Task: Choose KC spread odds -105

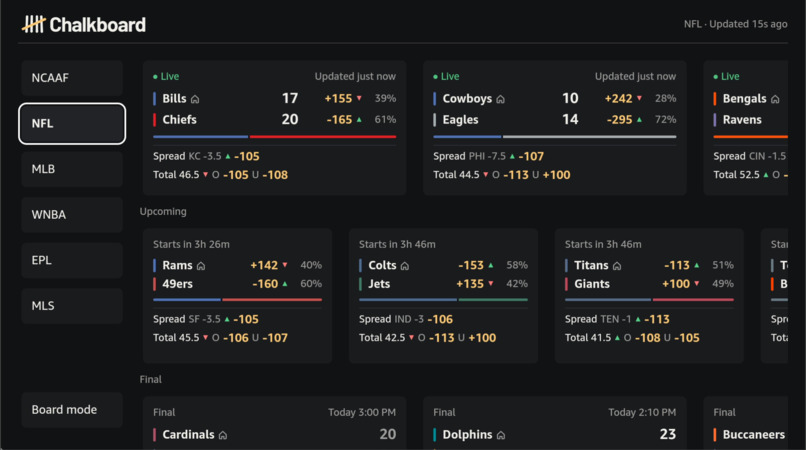Action: (247, 156)
